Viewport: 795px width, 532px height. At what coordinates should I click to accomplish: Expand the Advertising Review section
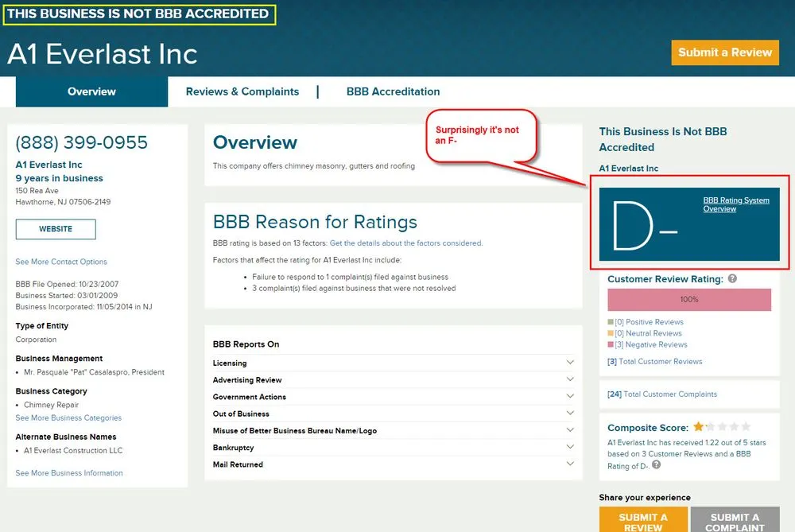[569, 379]
